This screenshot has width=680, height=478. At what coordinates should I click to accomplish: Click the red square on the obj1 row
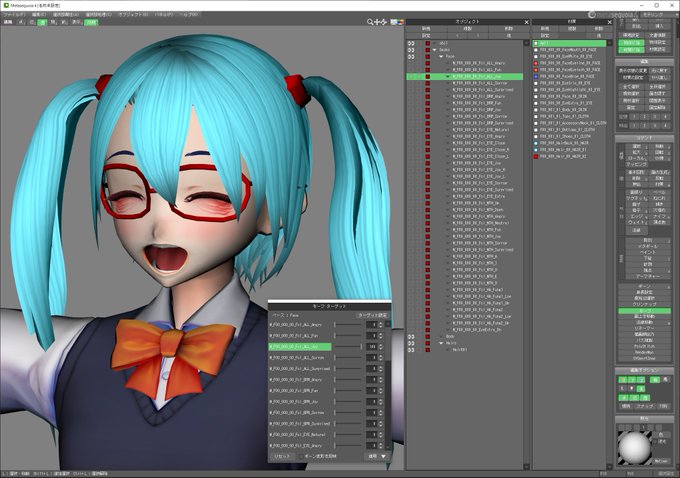click(428, 43)
